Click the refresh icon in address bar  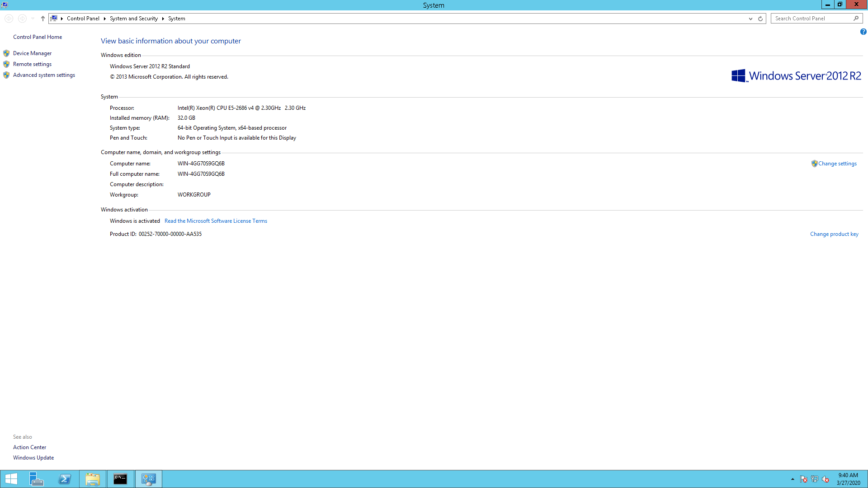tap(760, 19)
